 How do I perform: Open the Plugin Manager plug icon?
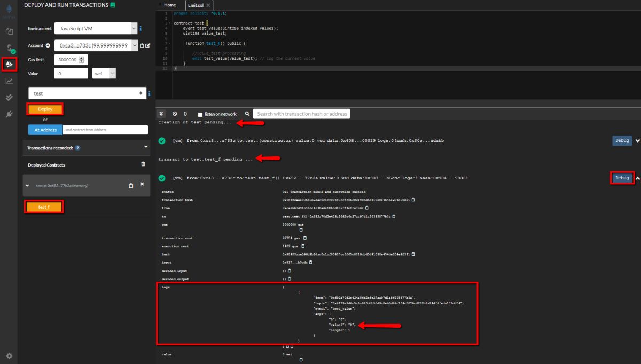tap(9, 114)
